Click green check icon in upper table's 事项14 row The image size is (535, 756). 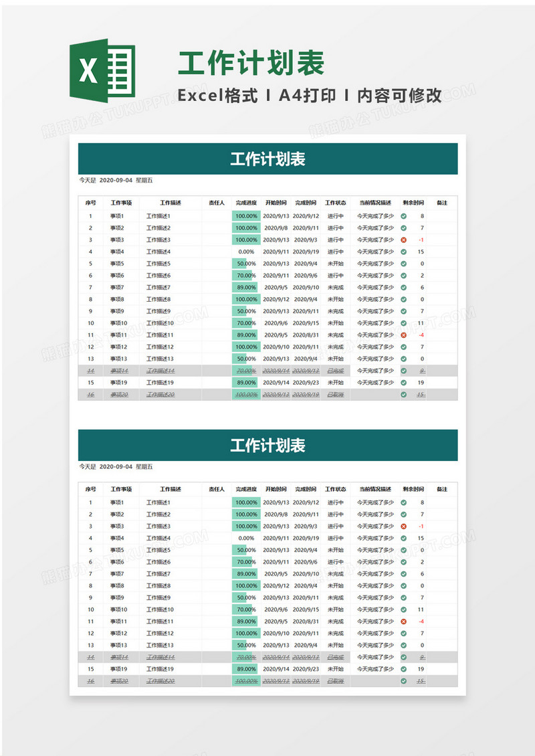404,371
